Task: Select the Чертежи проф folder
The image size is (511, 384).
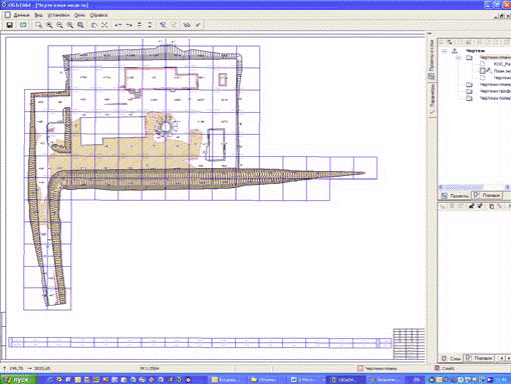Action: point(495,91)
